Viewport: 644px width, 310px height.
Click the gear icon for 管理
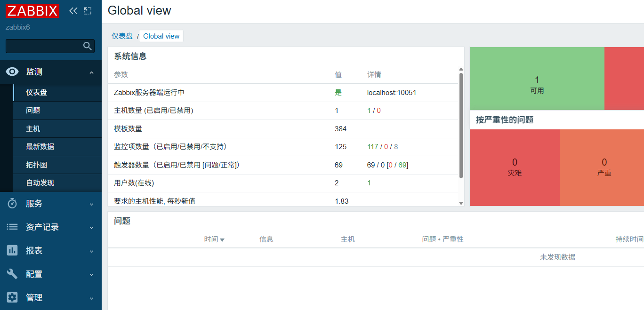12,298
